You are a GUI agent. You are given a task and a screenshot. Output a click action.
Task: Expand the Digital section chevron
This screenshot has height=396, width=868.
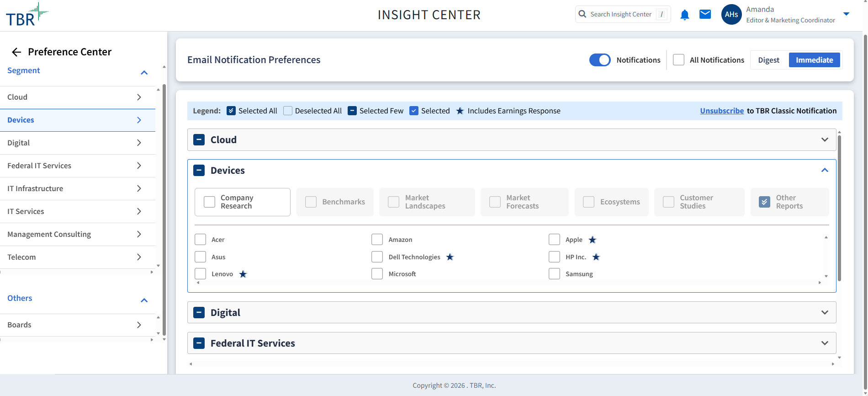click(825, 313)
